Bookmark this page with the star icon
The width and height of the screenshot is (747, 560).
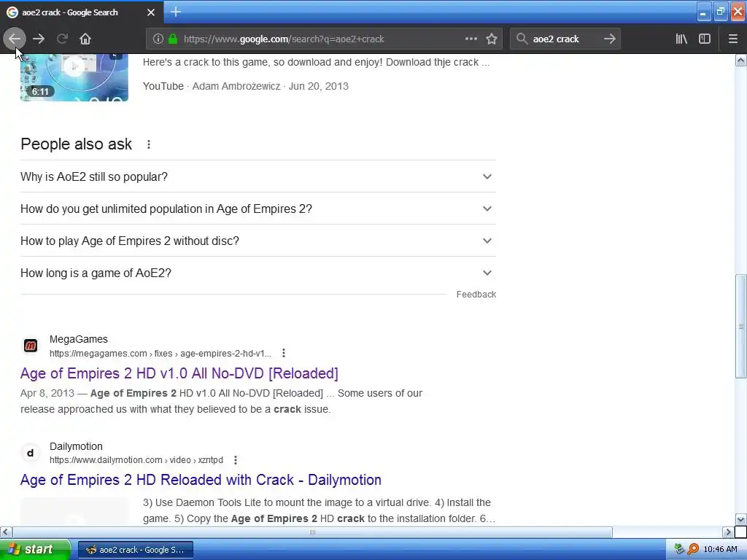click(492, 39)
